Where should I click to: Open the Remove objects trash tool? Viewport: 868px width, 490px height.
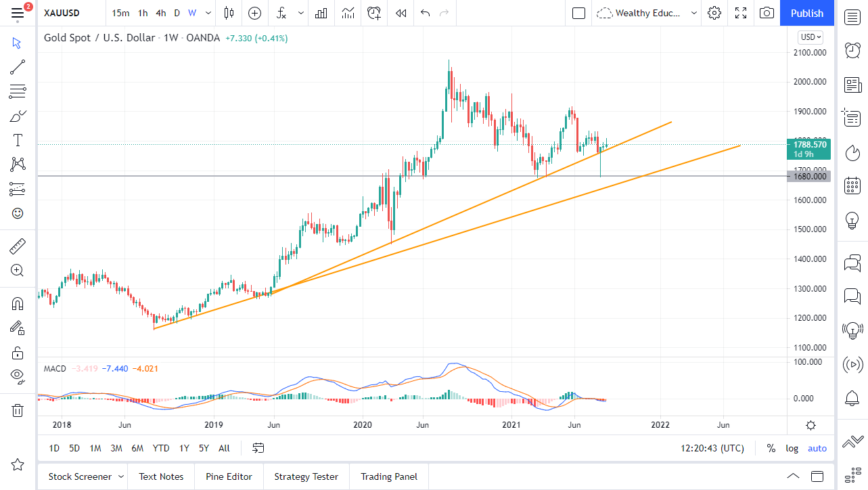tap(17, 410)
